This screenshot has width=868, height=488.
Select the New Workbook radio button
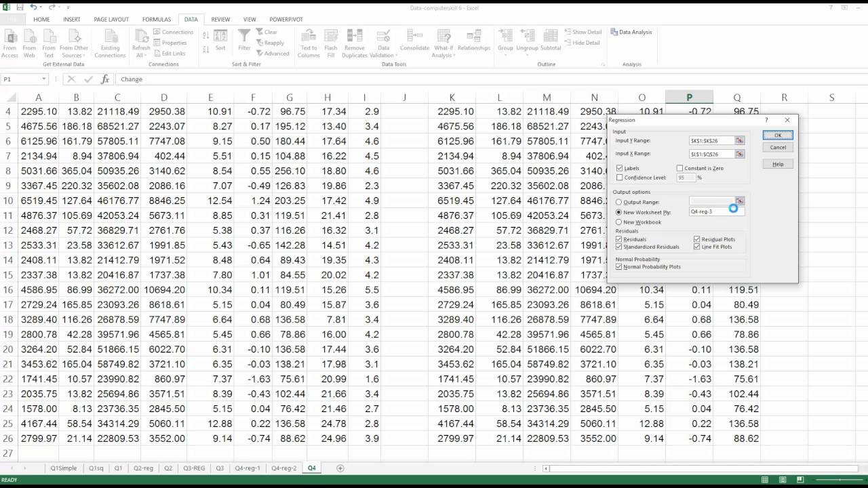click(x=619, y=222)
